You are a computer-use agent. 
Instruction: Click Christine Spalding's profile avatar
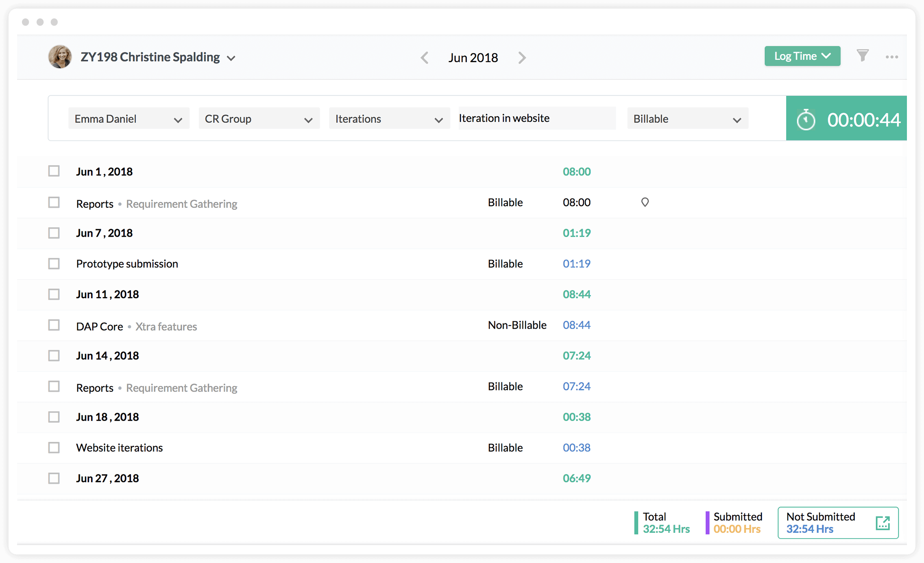(60, 57)
